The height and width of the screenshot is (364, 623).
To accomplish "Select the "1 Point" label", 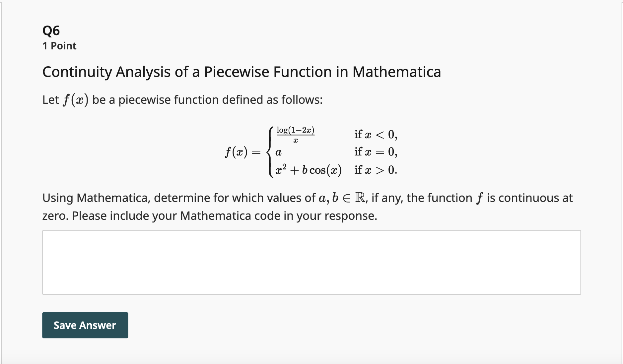I will click(x=59, y=46).
